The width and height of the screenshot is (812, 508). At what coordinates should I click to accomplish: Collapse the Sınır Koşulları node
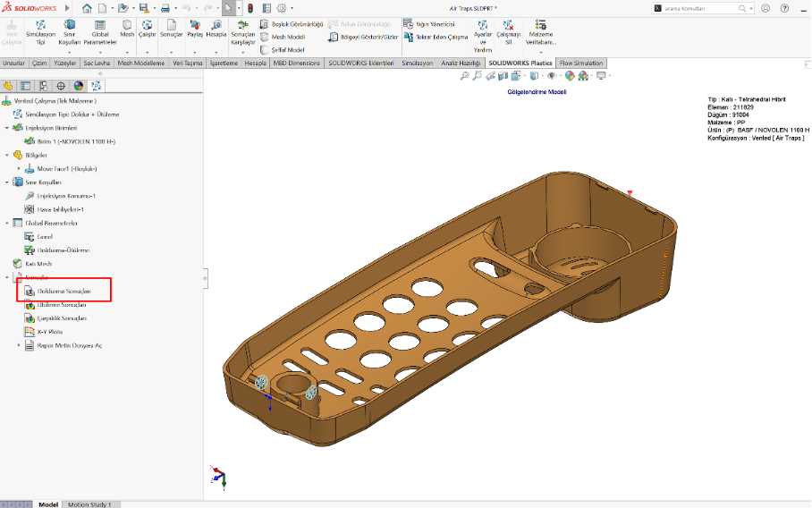pyautogui.click(x=7, y=182)
